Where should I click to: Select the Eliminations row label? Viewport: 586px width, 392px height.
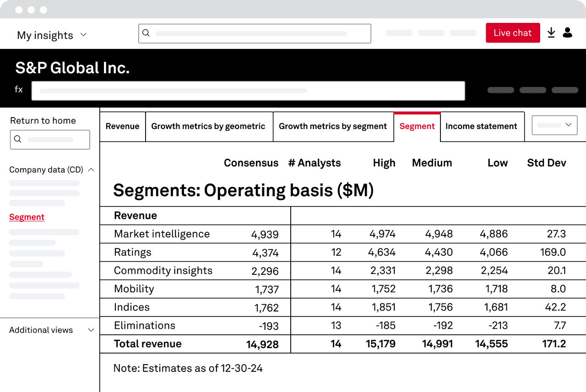pyautogui.click(x=145, y=325)
